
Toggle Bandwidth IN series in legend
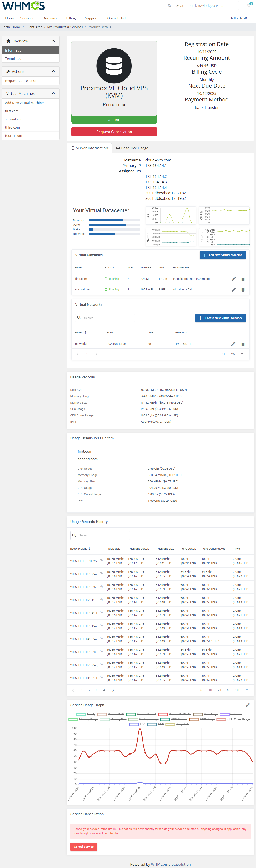pos(111,714)
